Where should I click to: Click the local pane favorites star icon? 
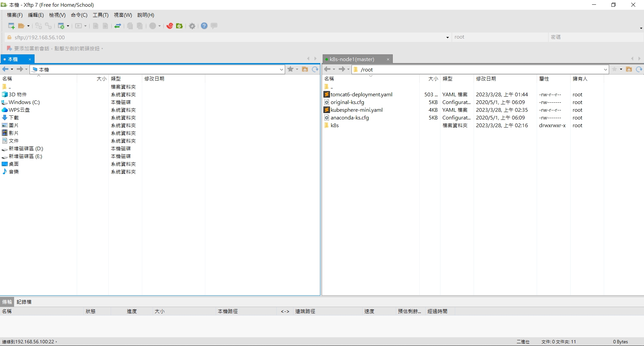(290, 69)
